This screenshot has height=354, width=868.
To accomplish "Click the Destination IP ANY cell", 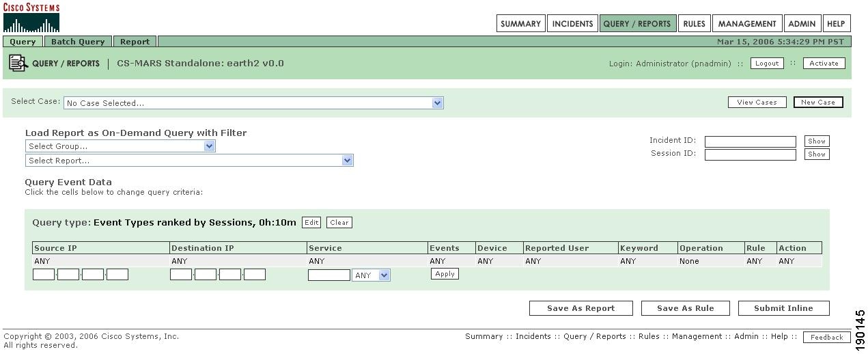I will 238,261.
